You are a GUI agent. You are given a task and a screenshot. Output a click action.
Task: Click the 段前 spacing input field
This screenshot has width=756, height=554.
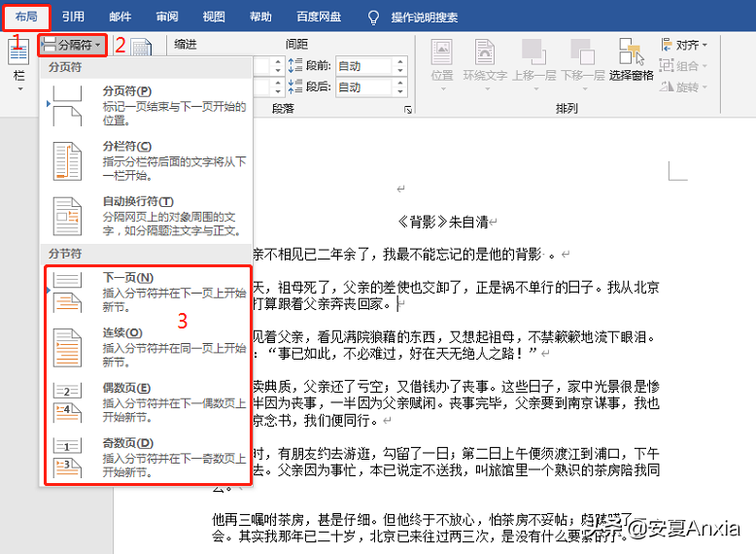(x=364, y=66)
